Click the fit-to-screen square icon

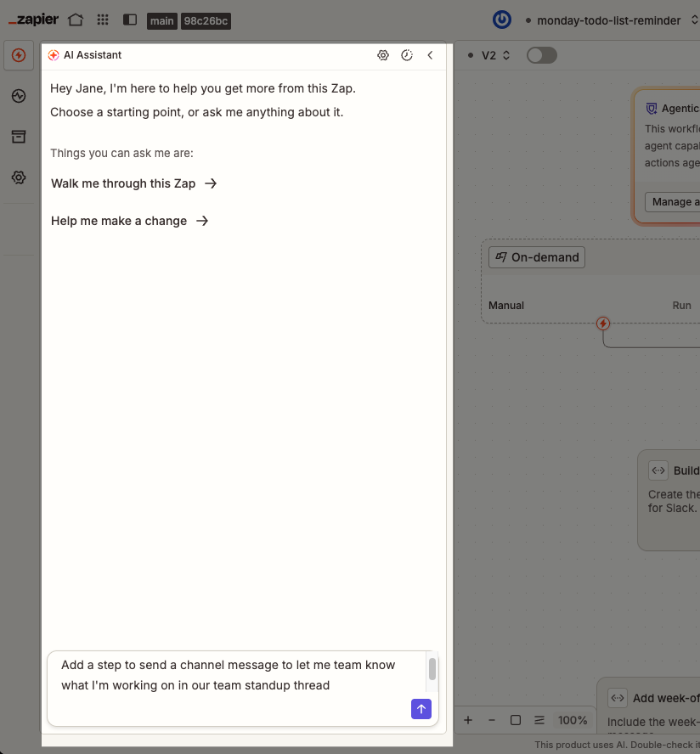coord(516,720)
